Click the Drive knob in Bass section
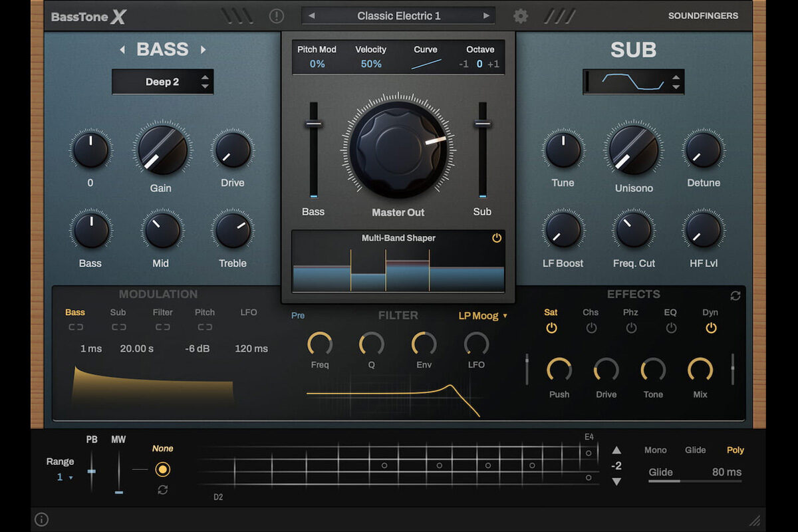798x532 pixels. point(233,150)
